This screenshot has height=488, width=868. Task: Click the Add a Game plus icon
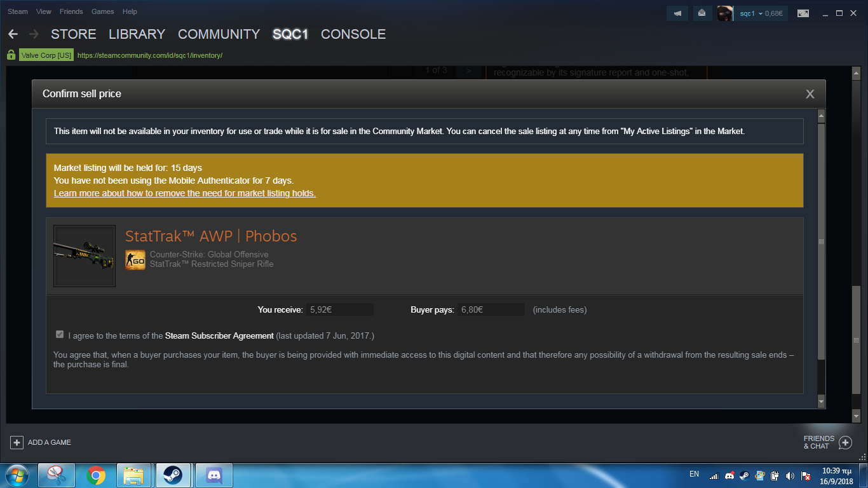pos(17,442)
